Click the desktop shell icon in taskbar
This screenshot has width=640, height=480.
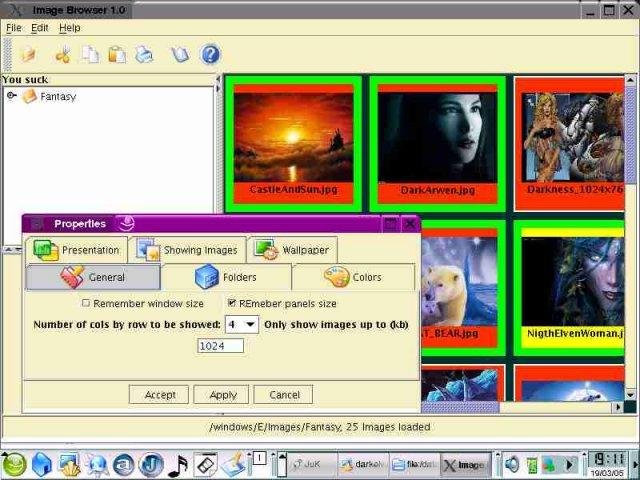click(x=69, y=465)
